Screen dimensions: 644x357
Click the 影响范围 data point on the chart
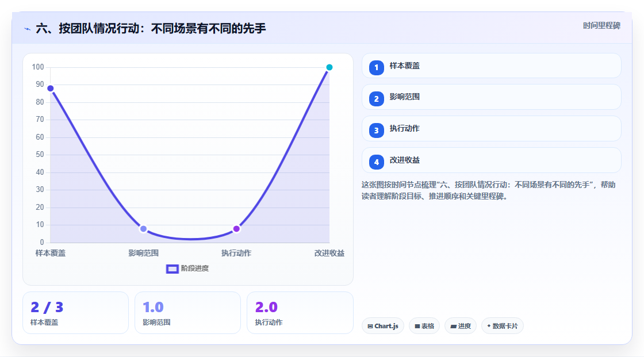143,229
